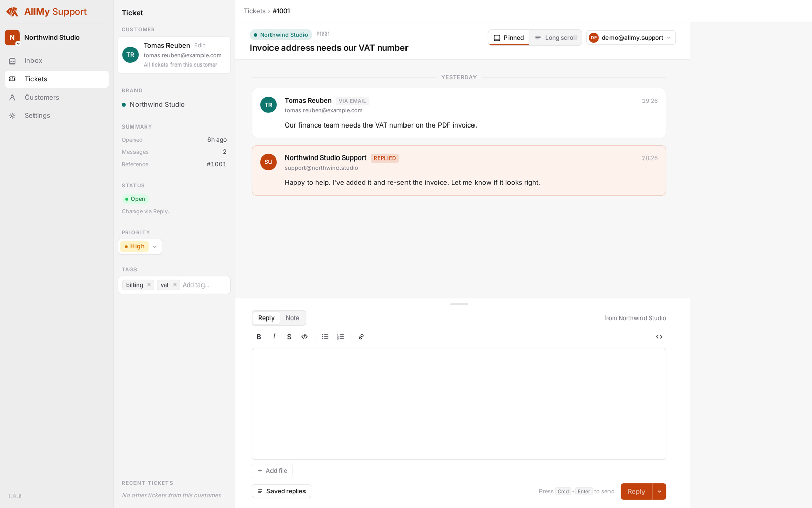The image size is (812, 508).
Task: Toggle HTML source view
Action: click(659, 337)
